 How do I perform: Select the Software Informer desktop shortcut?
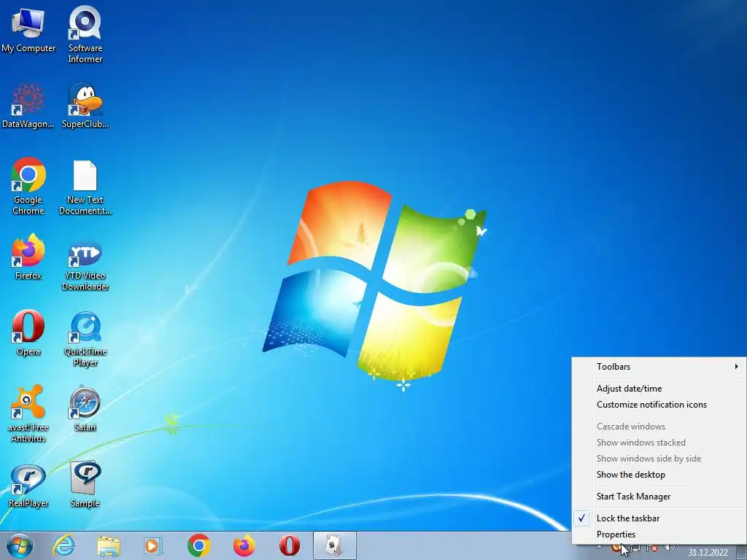click(x=85, y=34)
